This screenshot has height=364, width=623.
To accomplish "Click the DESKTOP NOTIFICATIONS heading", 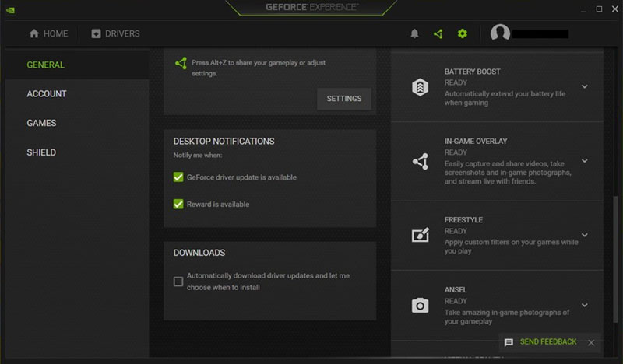I will pyautogui.click(x=224, y=142).
